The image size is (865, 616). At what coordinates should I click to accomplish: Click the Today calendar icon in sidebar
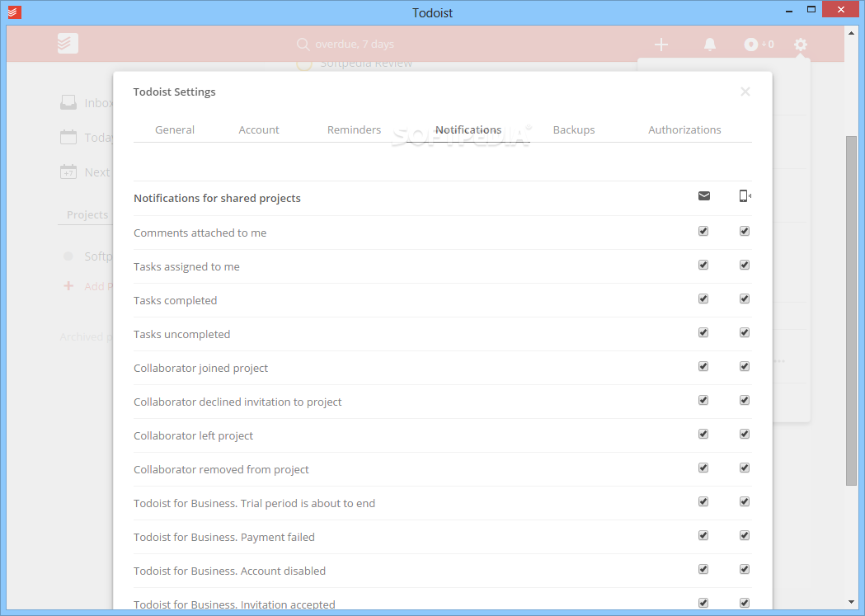pos(68,137)
